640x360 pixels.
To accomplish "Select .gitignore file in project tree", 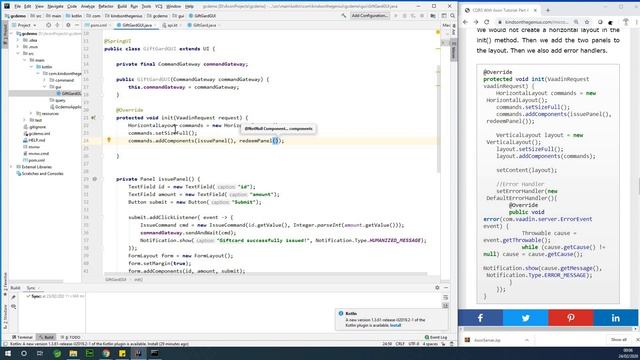I will pos(35,127).
